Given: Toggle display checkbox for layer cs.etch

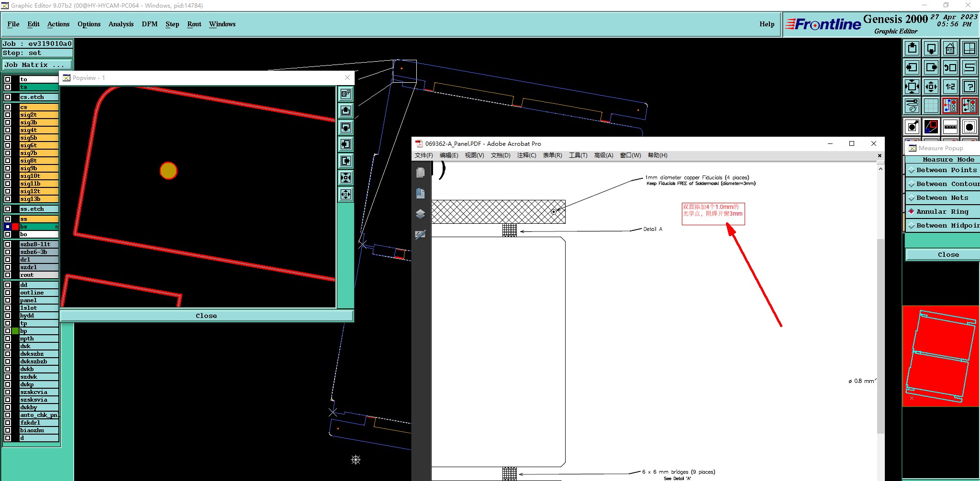Looking at the screenshot, I should [x=8, y=97].
